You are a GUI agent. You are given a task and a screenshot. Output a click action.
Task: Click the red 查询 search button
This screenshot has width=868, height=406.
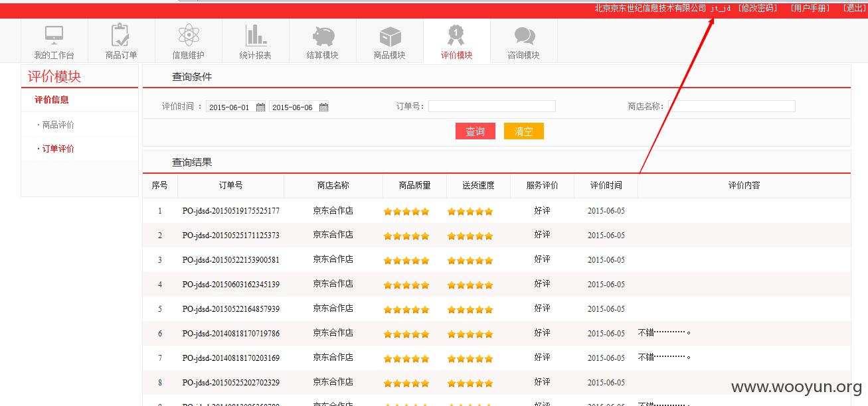[476, 131]
